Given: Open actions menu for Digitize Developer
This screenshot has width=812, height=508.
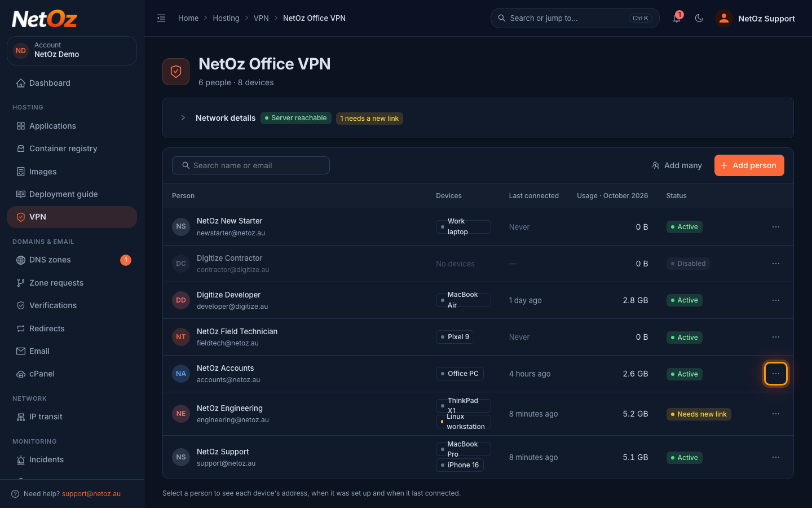Looking at the screenshot, I should (x=776, y=300).
